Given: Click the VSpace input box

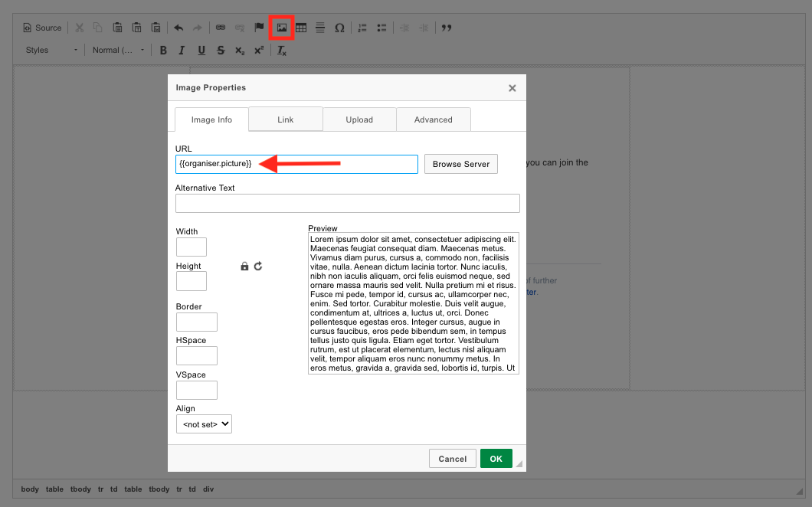Looking at the screenshot, I should 197,390.
